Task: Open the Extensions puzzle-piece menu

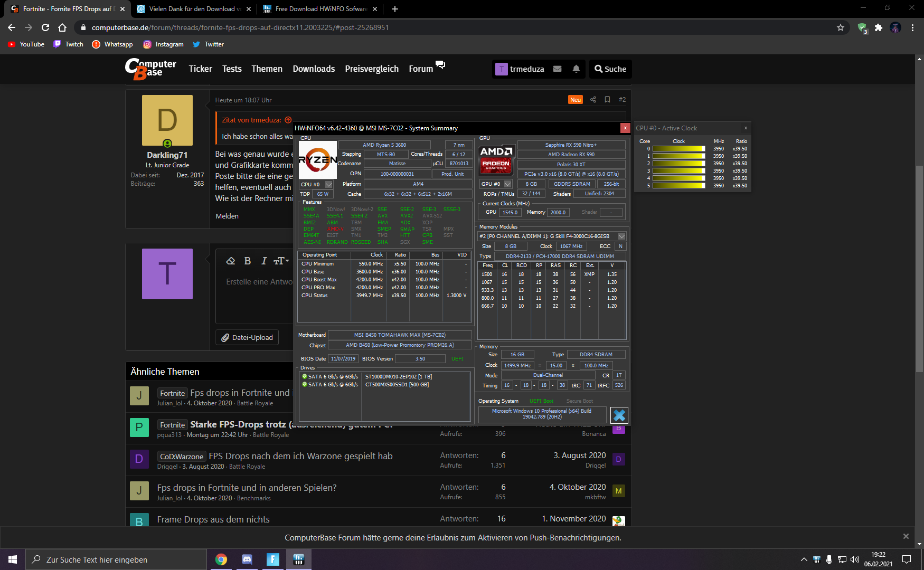Action: point(879,27)
